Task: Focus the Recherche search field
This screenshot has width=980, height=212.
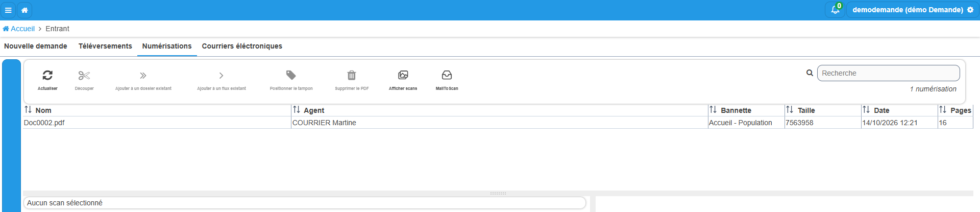Action: click(x=888, y=73)
